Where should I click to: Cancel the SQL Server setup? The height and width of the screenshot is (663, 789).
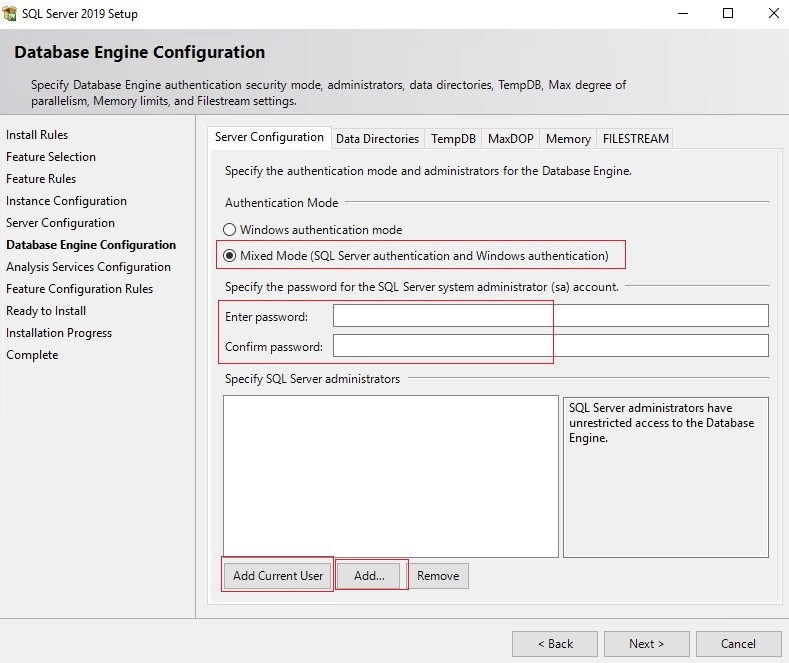[x=738, y=644]
